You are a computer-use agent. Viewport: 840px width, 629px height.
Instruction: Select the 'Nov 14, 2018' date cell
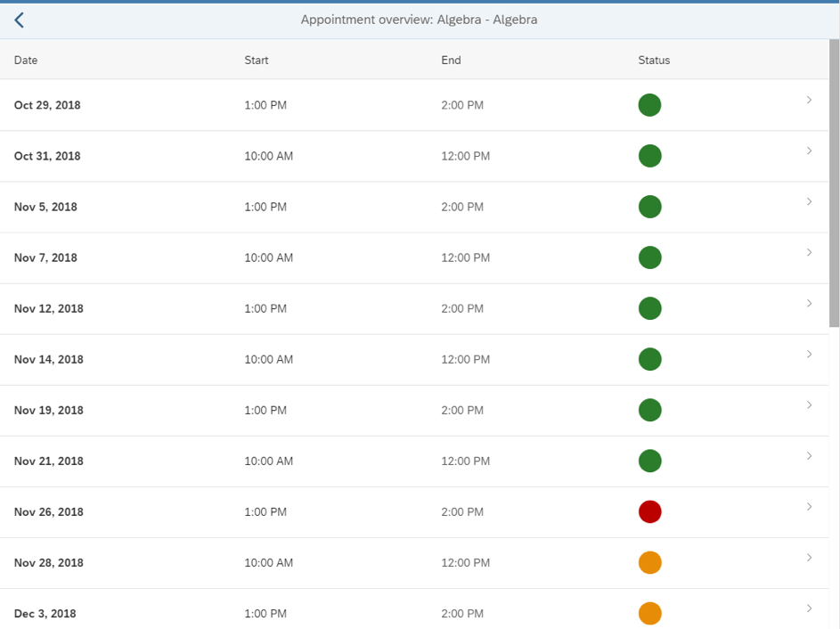tap(49, 360)
